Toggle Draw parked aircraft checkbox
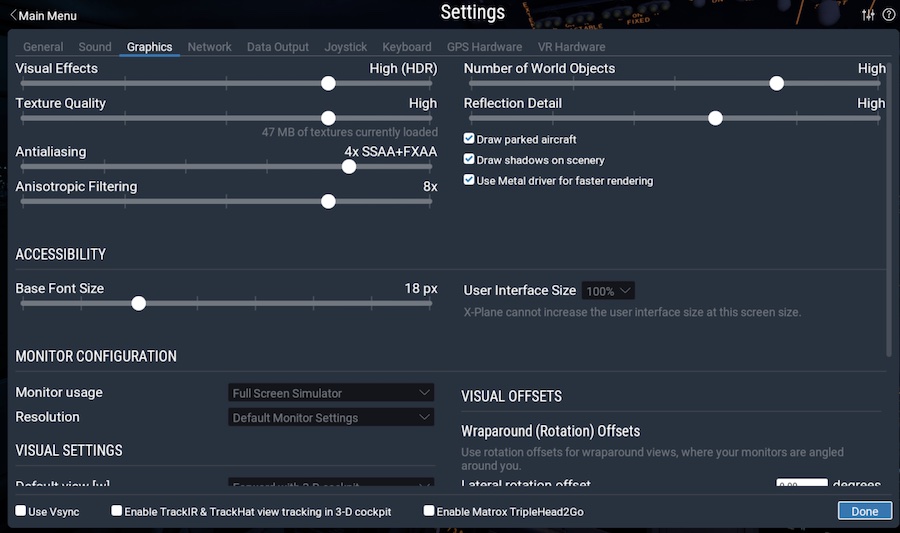Viewport: 900px width, 533px height. 469,139
